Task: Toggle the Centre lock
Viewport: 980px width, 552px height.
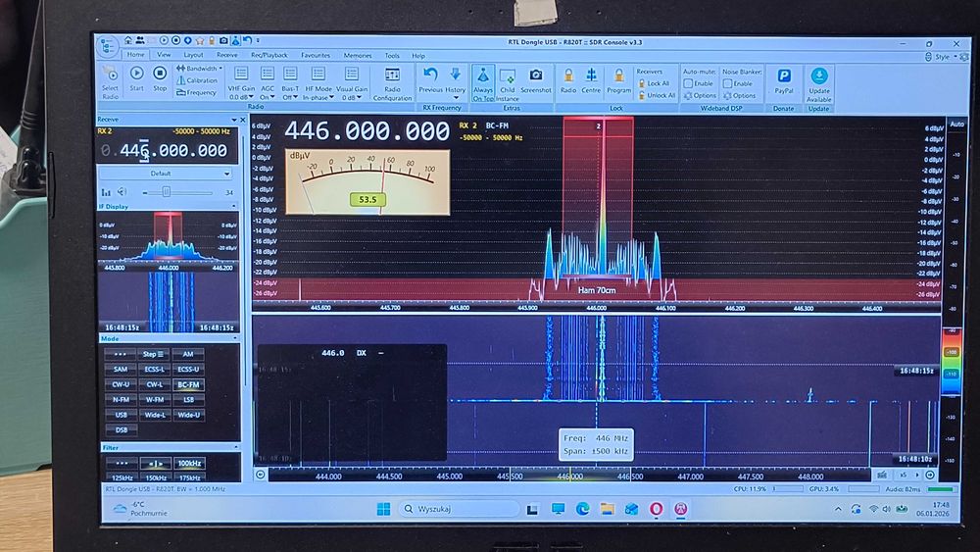Action: [x=591, y=80]
